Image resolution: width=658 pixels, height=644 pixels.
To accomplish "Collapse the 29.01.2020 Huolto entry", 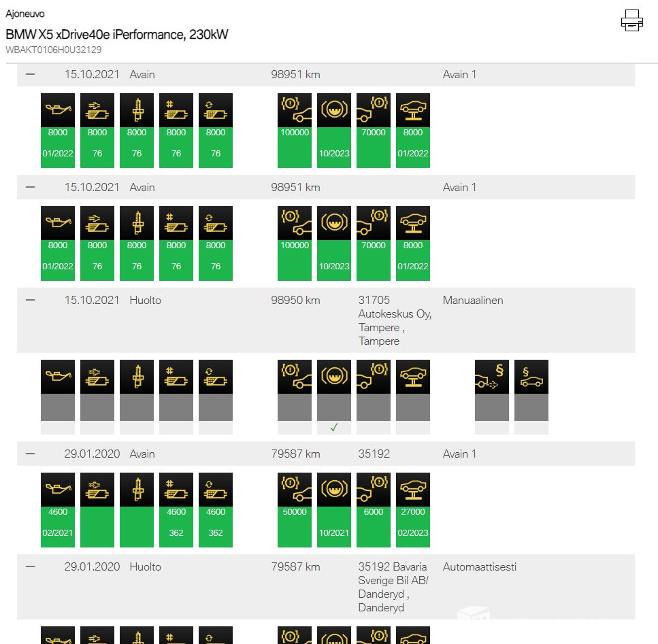I will point(30,566).
